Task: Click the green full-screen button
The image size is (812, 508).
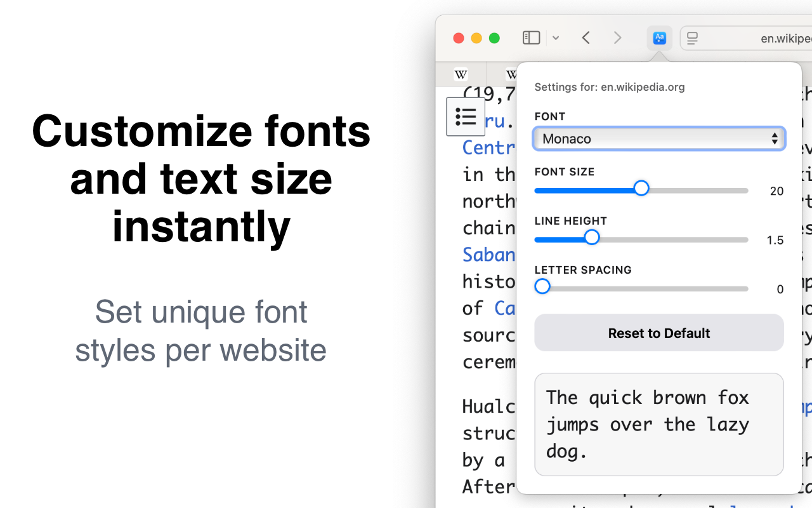Action: [494, 38]
